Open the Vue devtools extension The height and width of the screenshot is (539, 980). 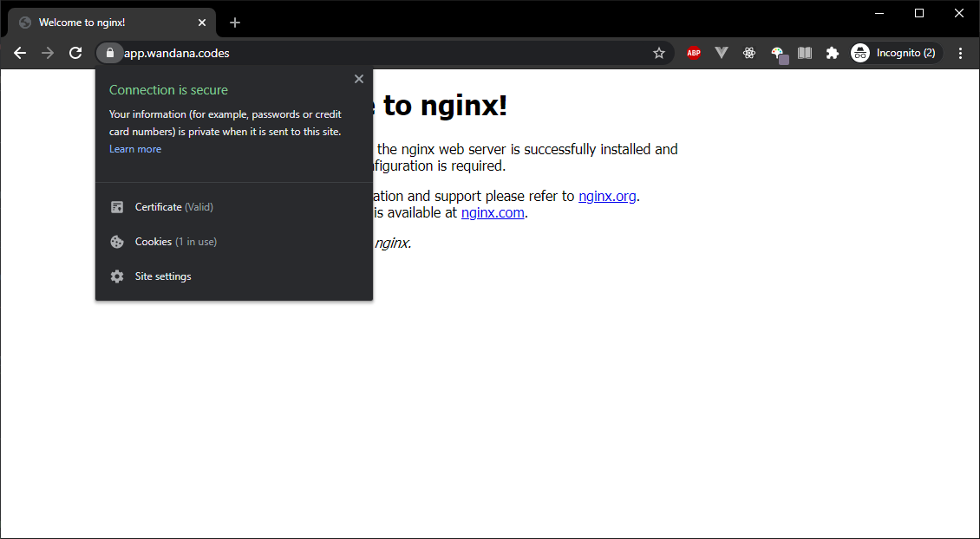point(722,53)
